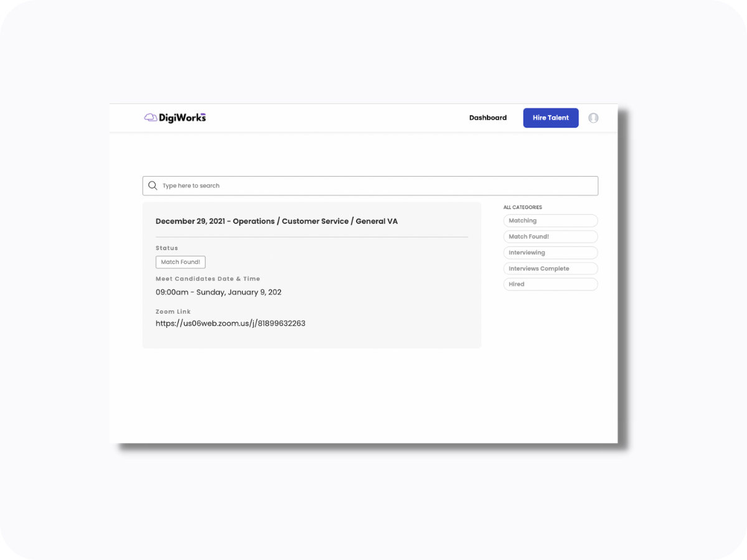The width and height of the screenshot is (747, 560).
Task: Click the Meet Candidates Date & Time label
Action: coord(208,279)
